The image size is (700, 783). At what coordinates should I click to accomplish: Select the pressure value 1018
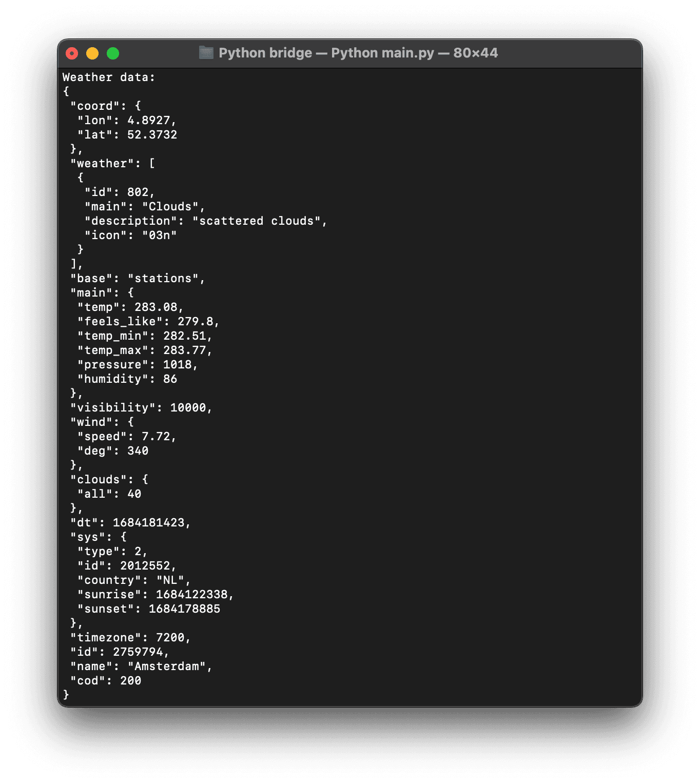[x=179, y=364]
